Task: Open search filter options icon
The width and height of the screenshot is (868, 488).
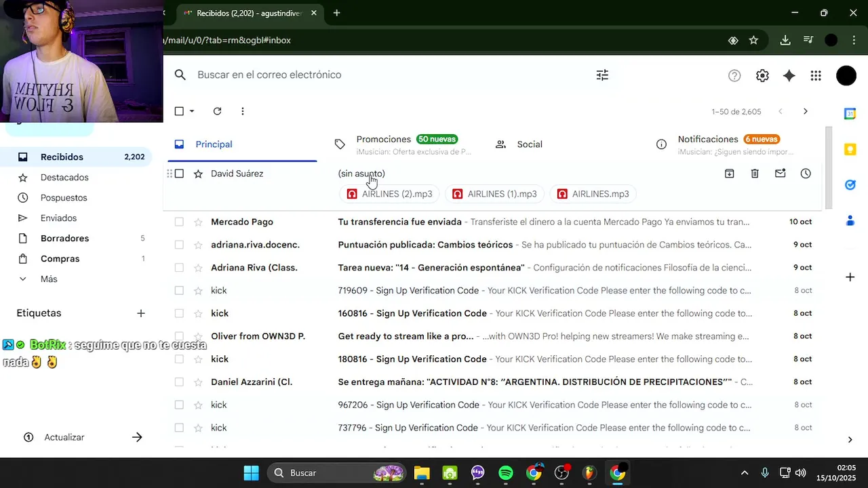Action: click(602, 75)
